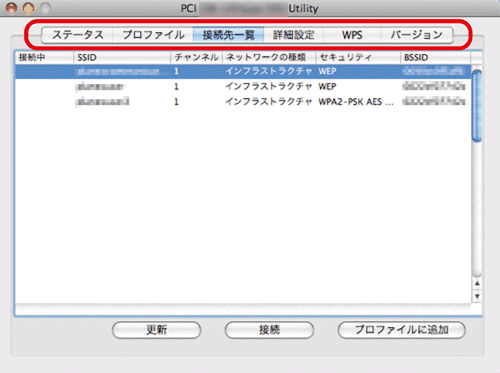Click the scrollbar up arrow

point(477,283)
